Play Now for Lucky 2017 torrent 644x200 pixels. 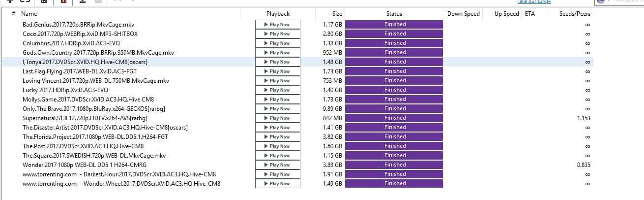278,90
